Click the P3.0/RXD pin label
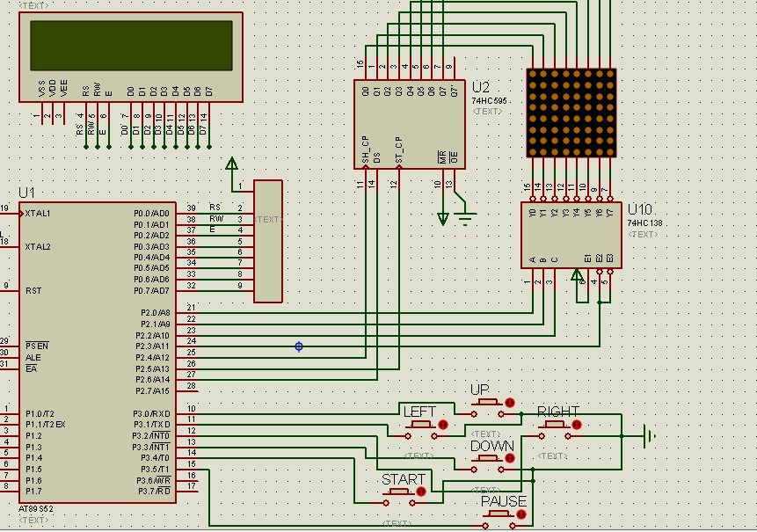The height and width of the screenshot is (532, 757). click(151, 413)
